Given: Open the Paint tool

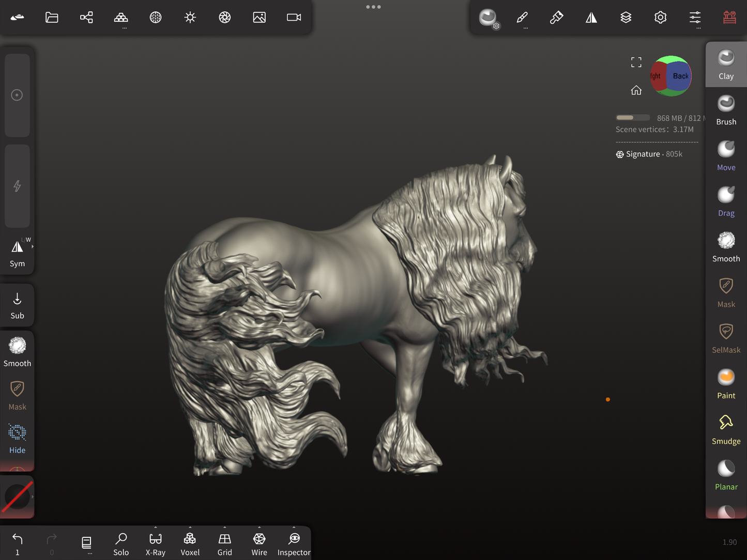Looking at the screenshot, I should pyautogui.click(x=726, y=383).
